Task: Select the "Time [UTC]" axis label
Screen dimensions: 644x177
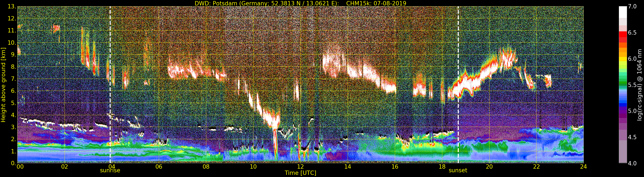Action: pos(300,173)
